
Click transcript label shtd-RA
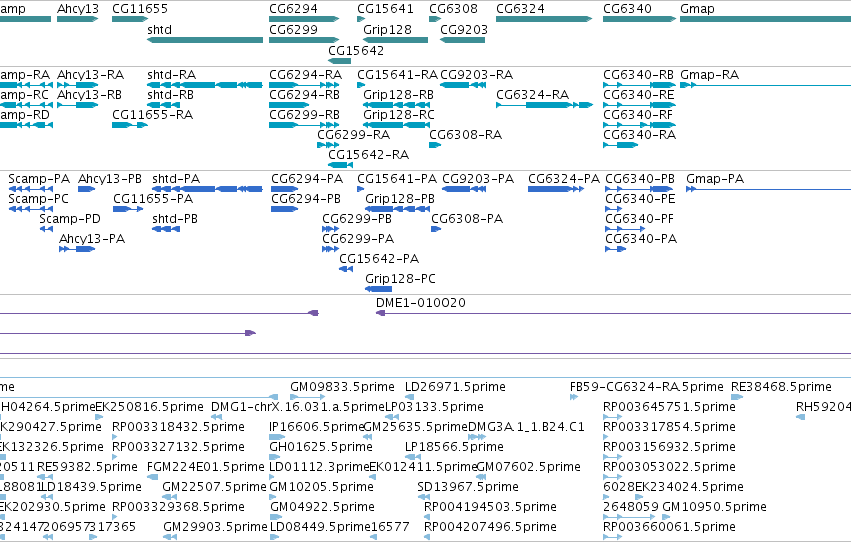pos(172,75)
